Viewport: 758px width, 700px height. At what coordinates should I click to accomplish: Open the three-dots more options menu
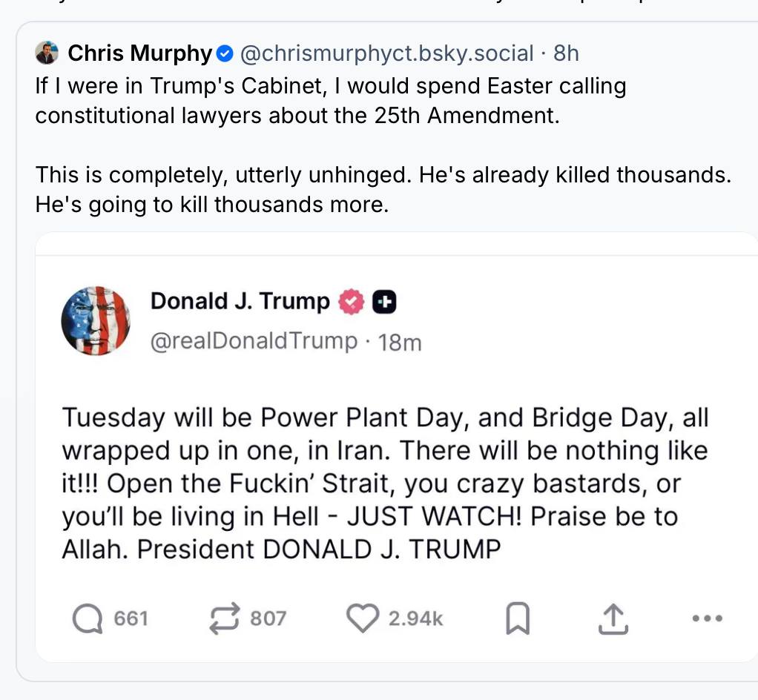pyautogui.click(x=706, y=618)
